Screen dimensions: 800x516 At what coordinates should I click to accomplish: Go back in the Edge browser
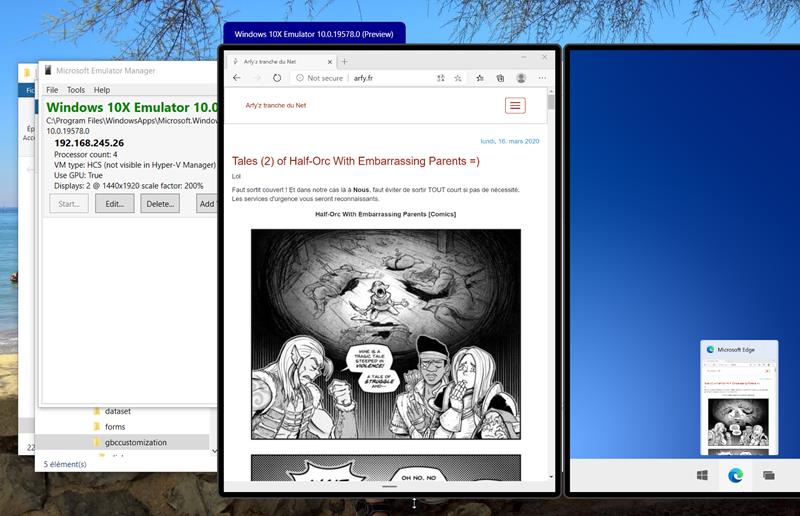(x=236, y=78)
